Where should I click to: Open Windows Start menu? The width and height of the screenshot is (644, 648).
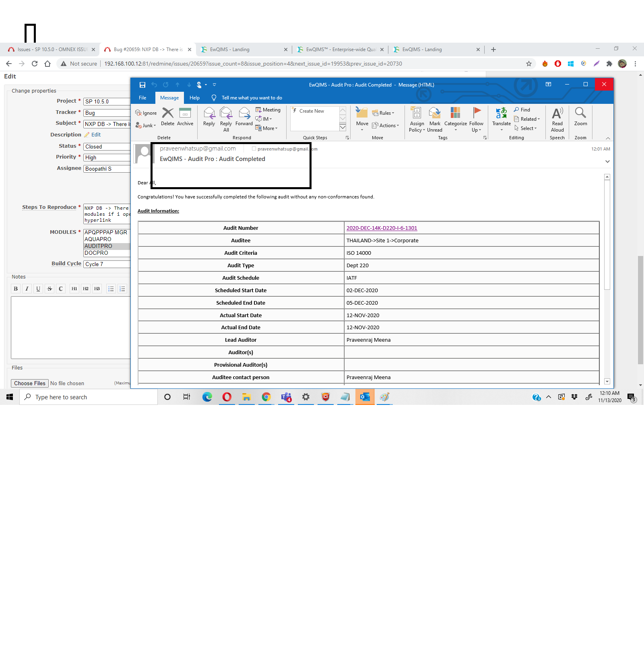[x=10, y=397]
